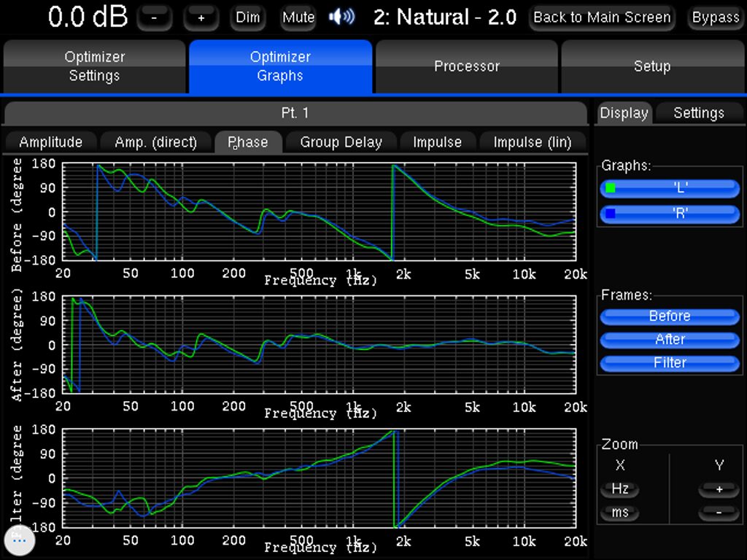Toggle the After frame display
This screenshot has height=560, width=747.
pyautogui.click(x=670, y=340)
